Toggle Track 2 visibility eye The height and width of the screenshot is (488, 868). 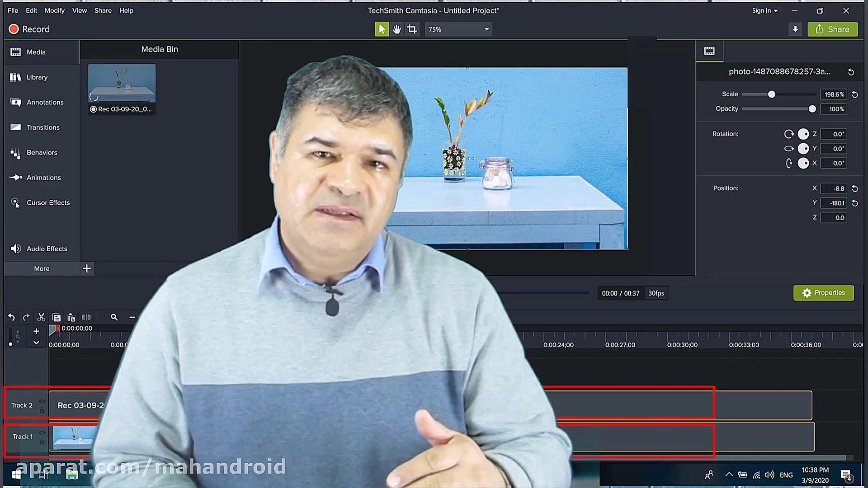pyautogui.click(x=42, y=401)
